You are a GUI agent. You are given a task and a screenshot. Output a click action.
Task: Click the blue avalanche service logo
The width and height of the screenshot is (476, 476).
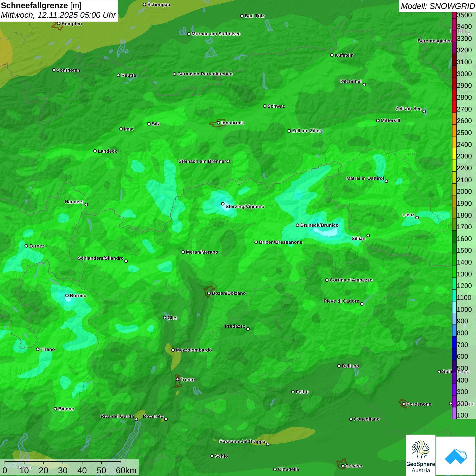coord(456,456)
